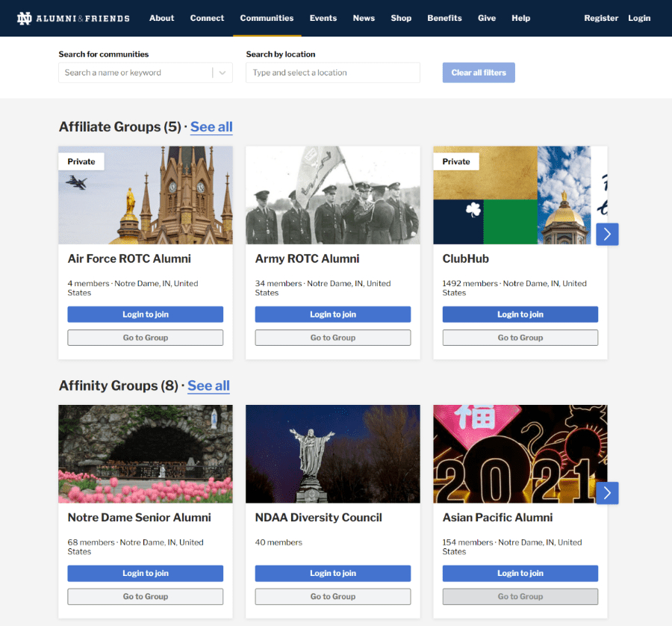Expand the community name search dropdown arrow
Screen dimensions: 672x626
coord(223,72)
